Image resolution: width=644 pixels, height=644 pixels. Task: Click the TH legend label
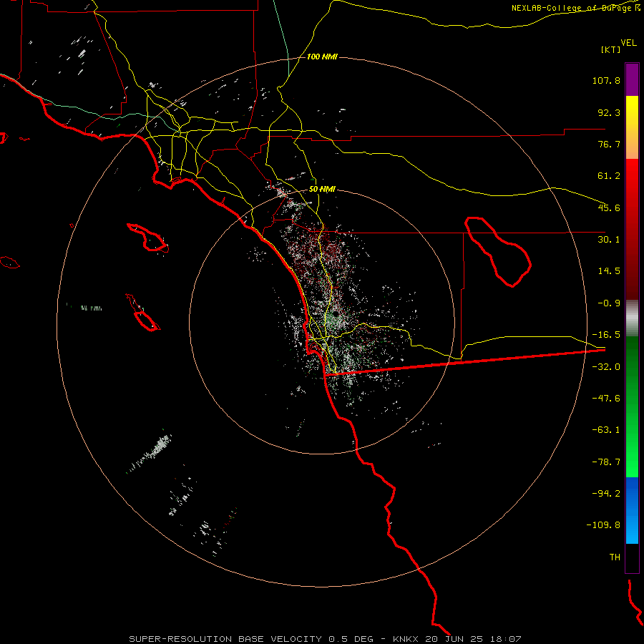click(615, 557)
